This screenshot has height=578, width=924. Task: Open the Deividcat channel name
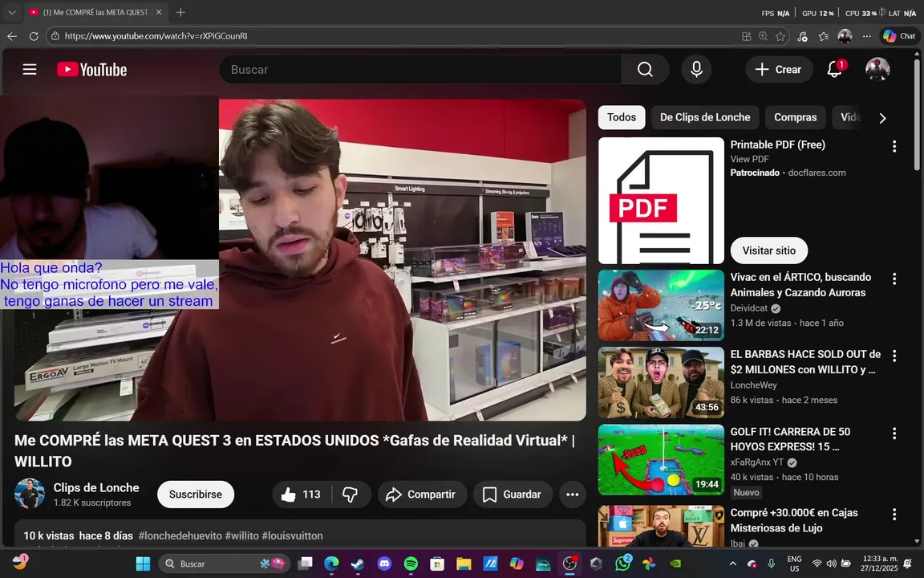(749, 308)
